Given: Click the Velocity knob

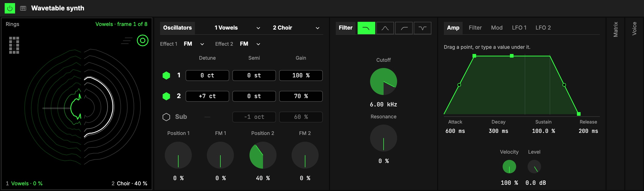Looking at the screenshot, I should click(509, 167).
